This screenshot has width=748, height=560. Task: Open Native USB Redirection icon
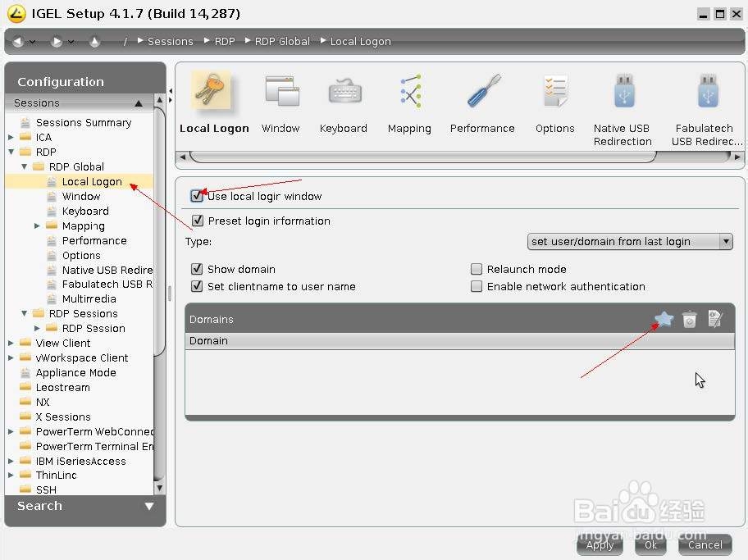[623, 91]
